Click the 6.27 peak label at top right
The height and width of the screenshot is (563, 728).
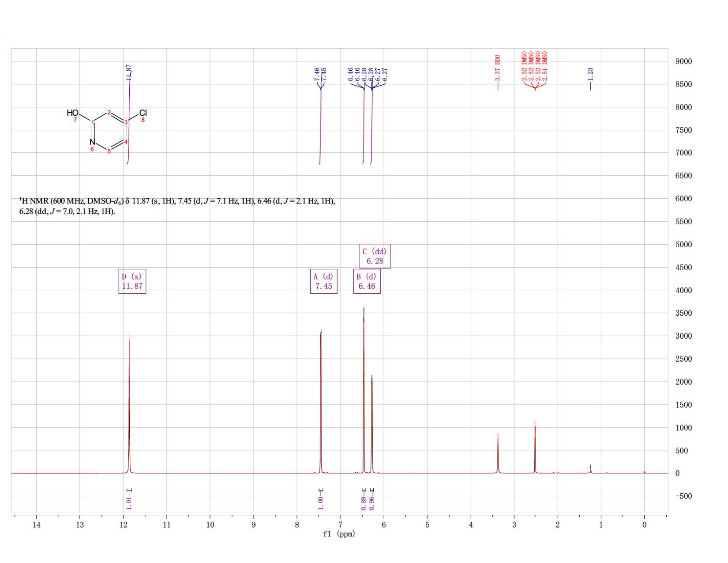[385, 74]
